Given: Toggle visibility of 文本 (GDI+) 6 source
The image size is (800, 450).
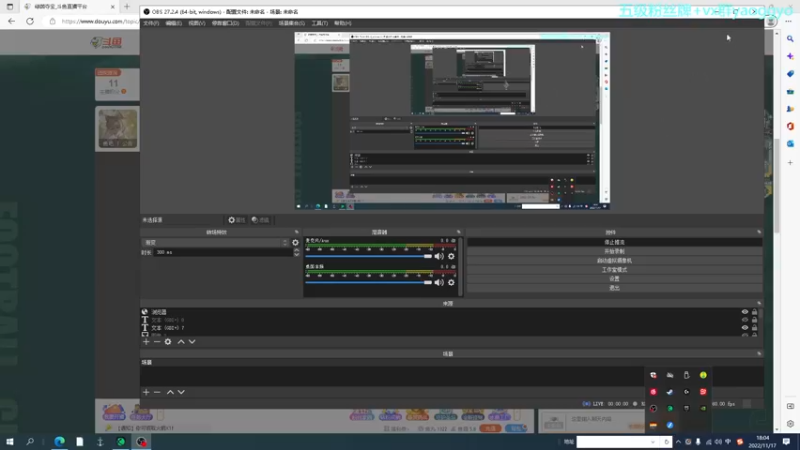Looking at the screenshot, I should coord(745,320).
